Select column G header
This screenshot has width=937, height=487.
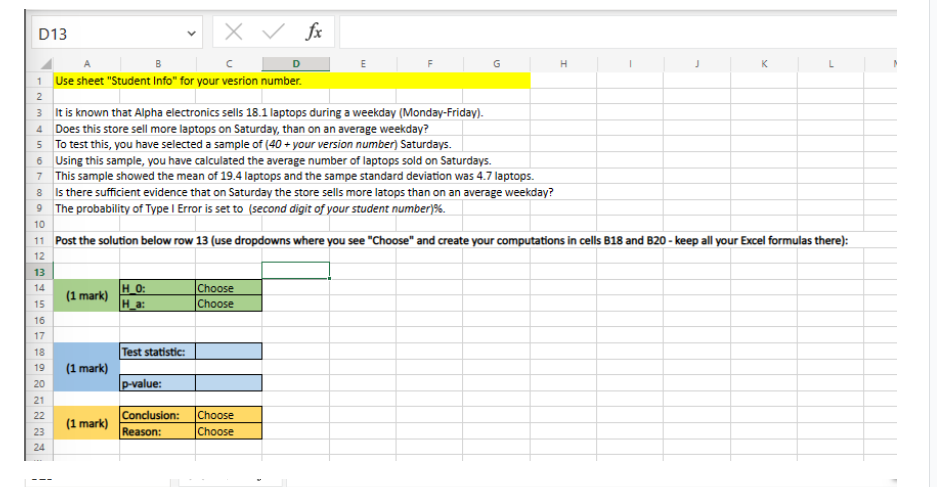497,64
